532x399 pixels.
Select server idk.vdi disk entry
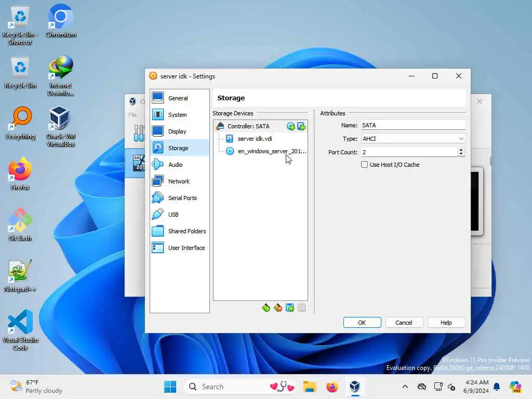click(x=255, y=139)
